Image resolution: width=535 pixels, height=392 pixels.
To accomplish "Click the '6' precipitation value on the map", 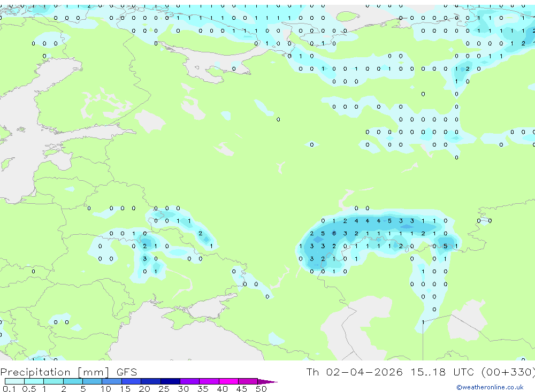I will 334,233.
